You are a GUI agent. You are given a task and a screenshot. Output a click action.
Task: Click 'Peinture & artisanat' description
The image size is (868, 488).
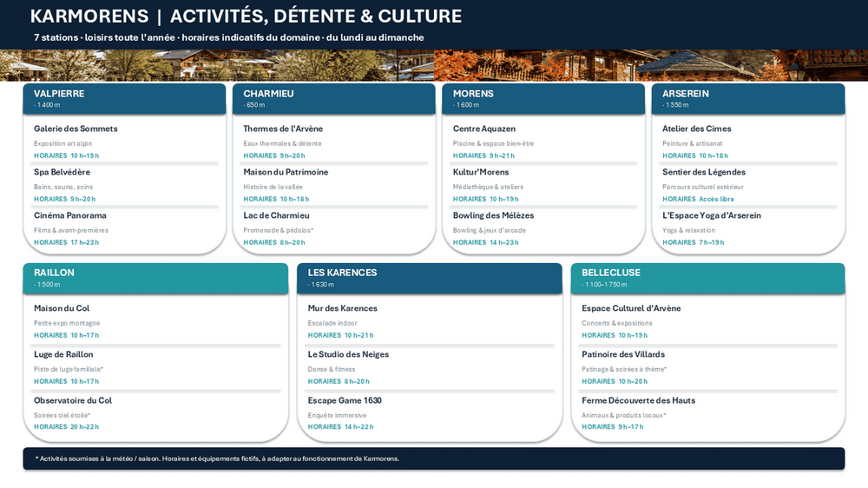[x=693, y=143]
